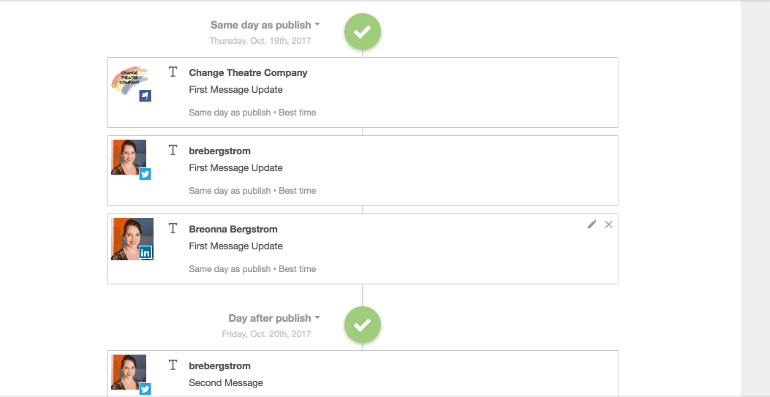This screenshot has width=770, height=397.
Task: Select the brebergstrom First Message Update text
Action: [x=236, y=168]
